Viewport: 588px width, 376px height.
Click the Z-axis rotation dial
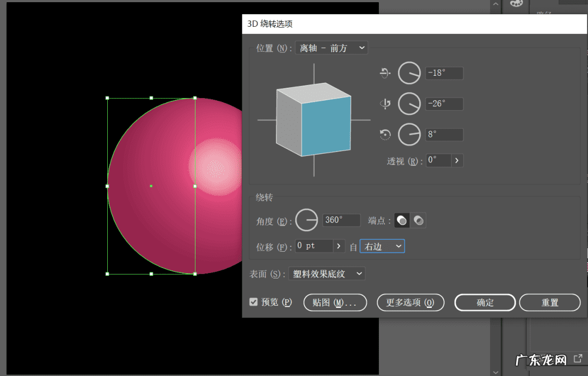tap(409, 135)
